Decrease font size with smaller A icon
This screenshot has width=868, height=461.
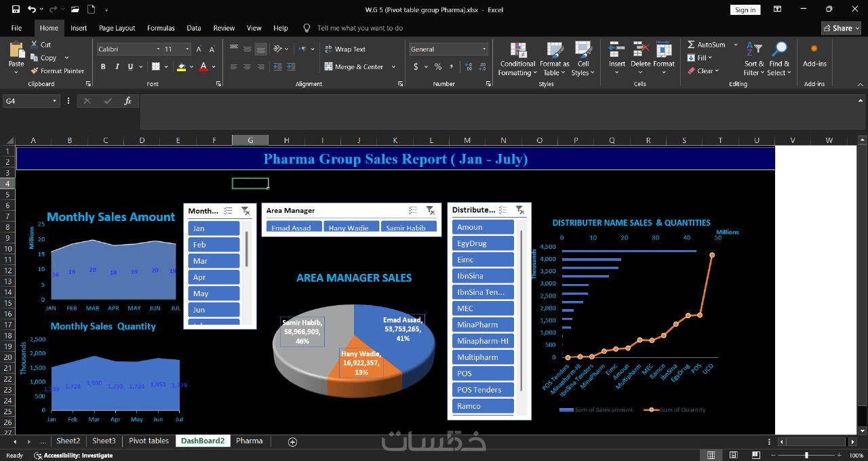click(x=212, y=49)
